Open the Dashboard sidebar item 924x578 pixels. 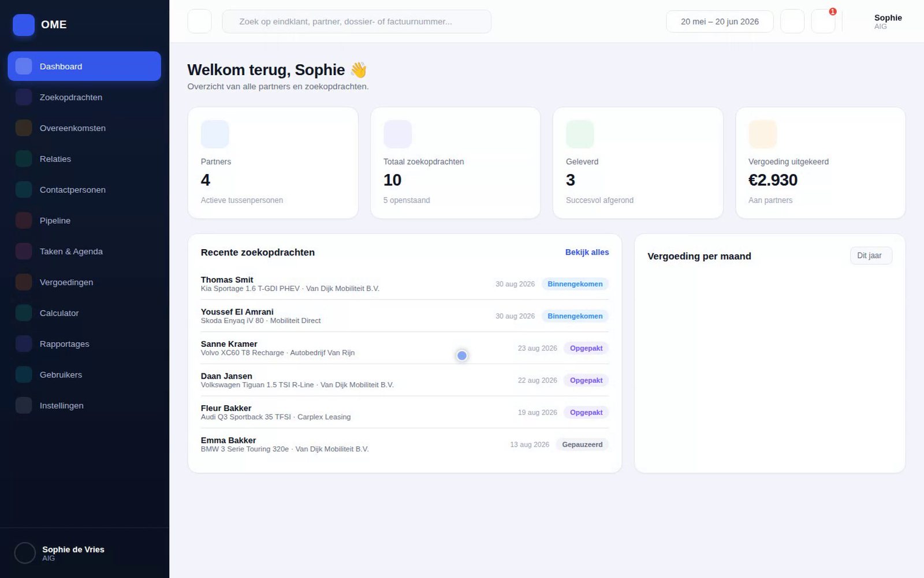[x=84, y=66]
